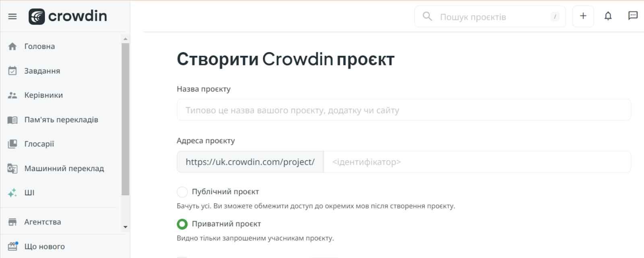Toggle the hamburger sidebar menu
The image size is (644, 258).
coord(12,17)
